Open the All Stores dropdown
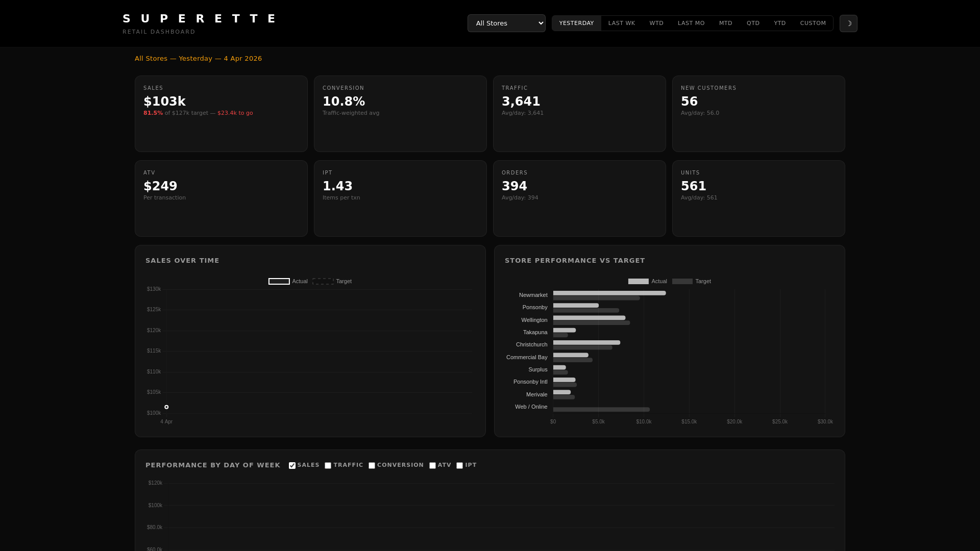The width and height of the screenshot is (980, 551). tap(506, 23)
